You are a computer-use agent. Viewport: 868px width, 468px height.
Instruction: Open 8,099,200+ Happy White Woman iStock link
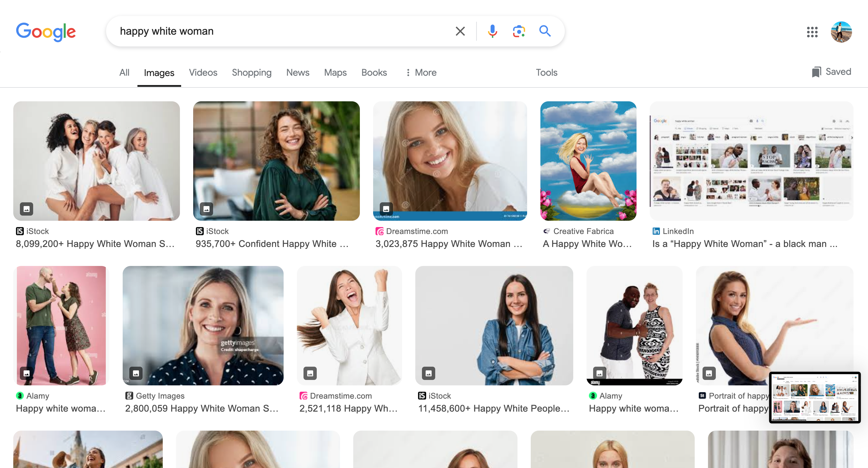pyautogui.click(x=95, y=244)
